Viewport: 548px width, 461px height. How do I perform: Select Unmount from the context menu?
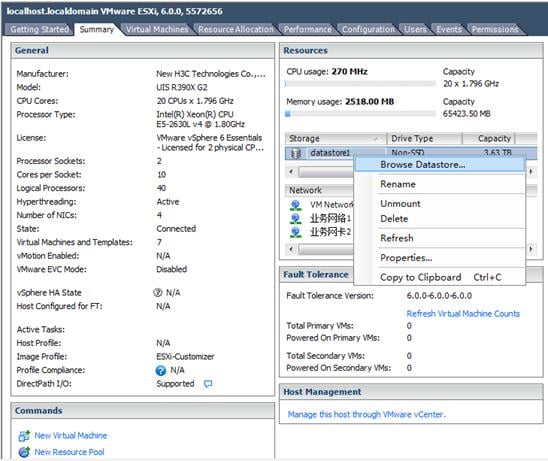point(440,204)
